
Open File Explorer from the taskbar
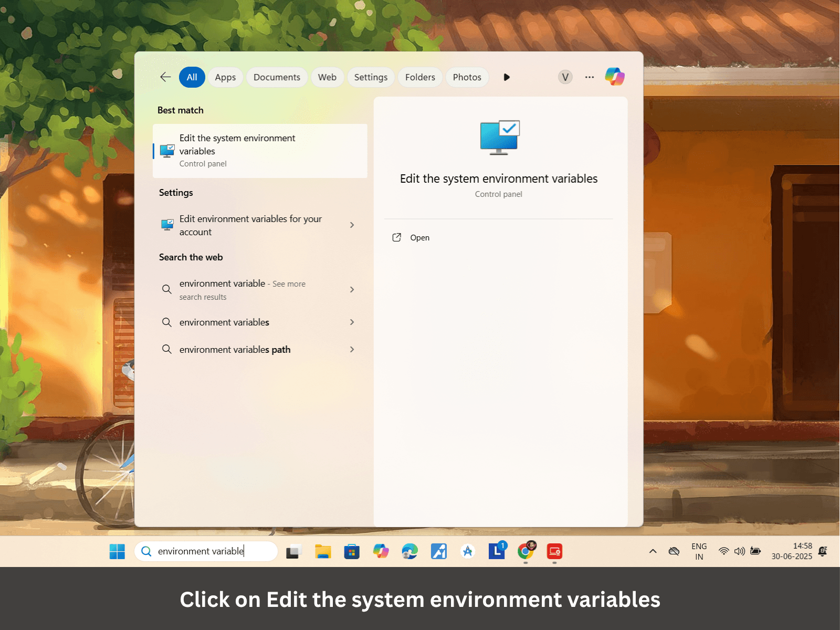tap(323, 551)
